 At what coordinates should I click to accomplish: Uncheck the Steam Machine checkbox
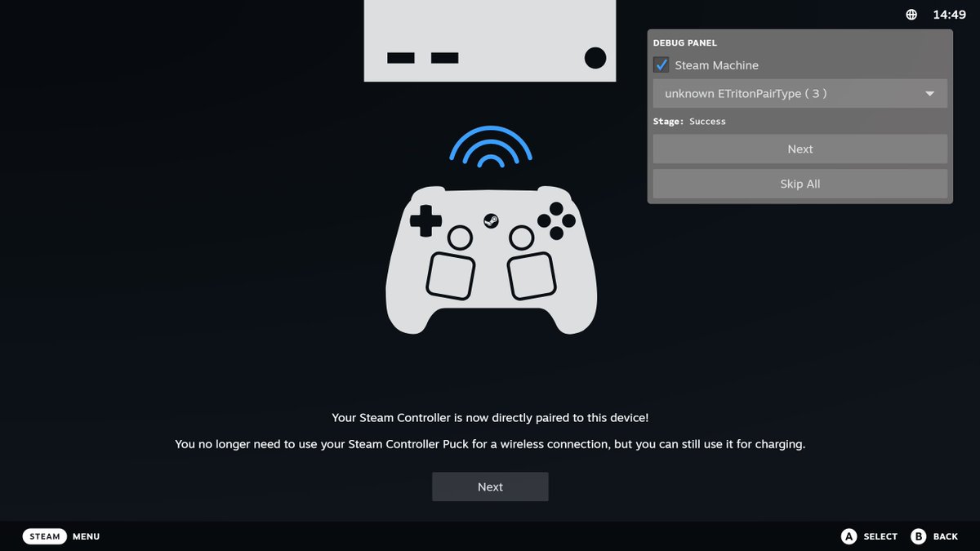pyautogui.click(x=661, y=64)
